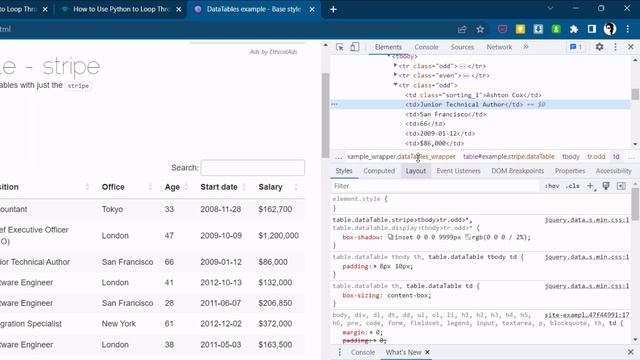Click table#example.stripe.dataTable breadcrumb
The height and width of the screenshot is (360, 640).
509,157
